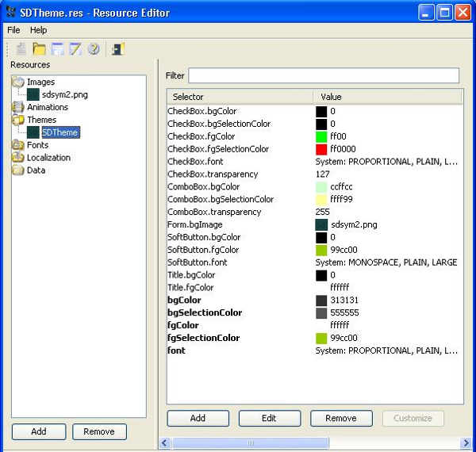The width and height of the screenshot is (476, 452).
Task: Open the File menu
Action: point(13,30)
